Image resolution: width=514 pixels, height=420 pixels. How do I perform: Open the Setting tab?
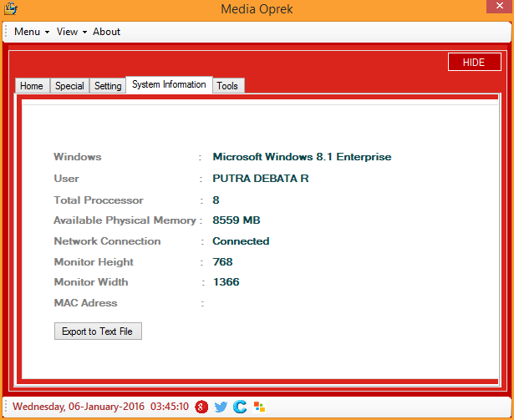click(x=108, y=86)
